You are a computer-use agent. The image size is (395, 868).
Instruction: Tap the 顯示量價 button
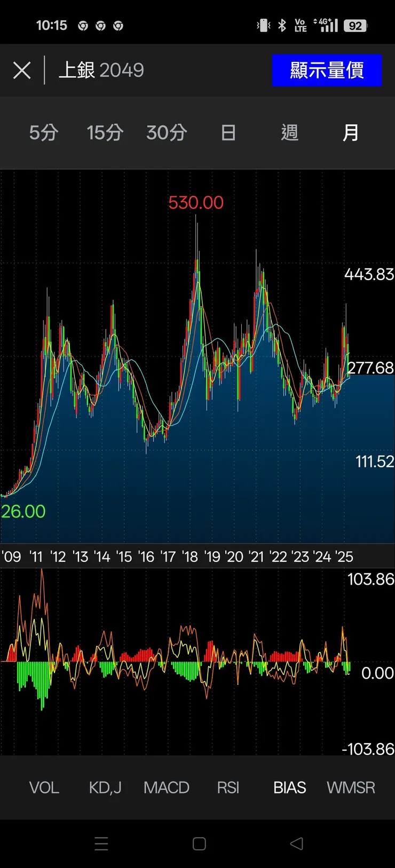[x=327, y=70]
